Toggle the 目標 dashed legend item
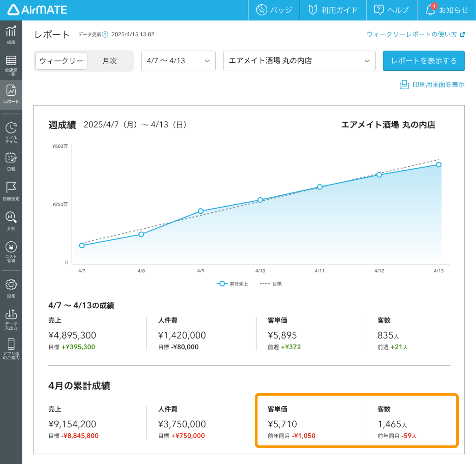The height and width of the screenshot is (464, 476). 271,284
